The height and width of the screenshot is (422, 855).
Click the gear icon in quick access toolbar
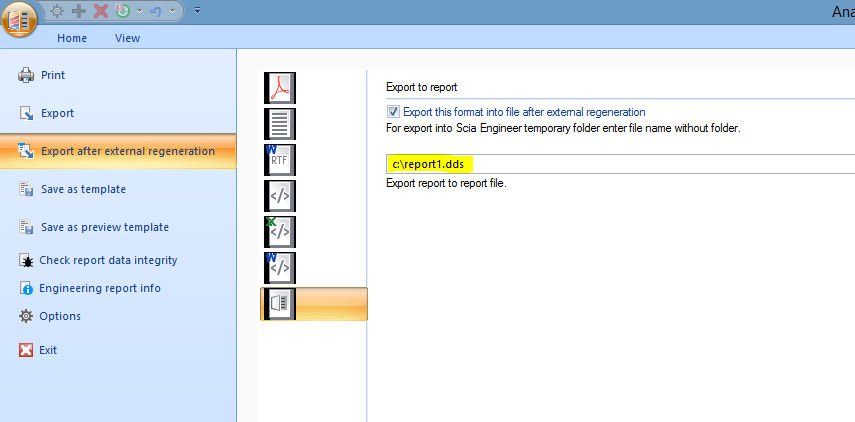tap(58, 10)
